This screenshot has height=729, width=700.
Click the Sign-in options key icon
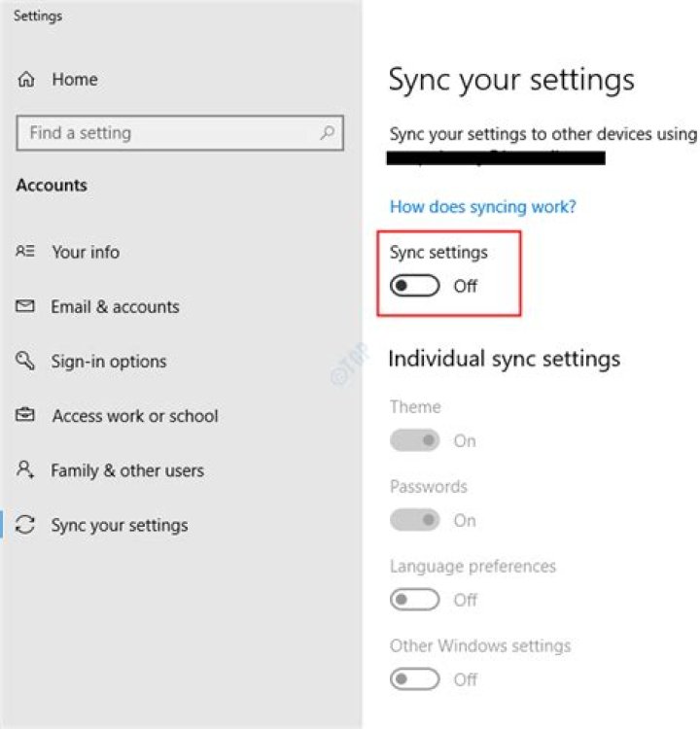[x=25, y=361]
